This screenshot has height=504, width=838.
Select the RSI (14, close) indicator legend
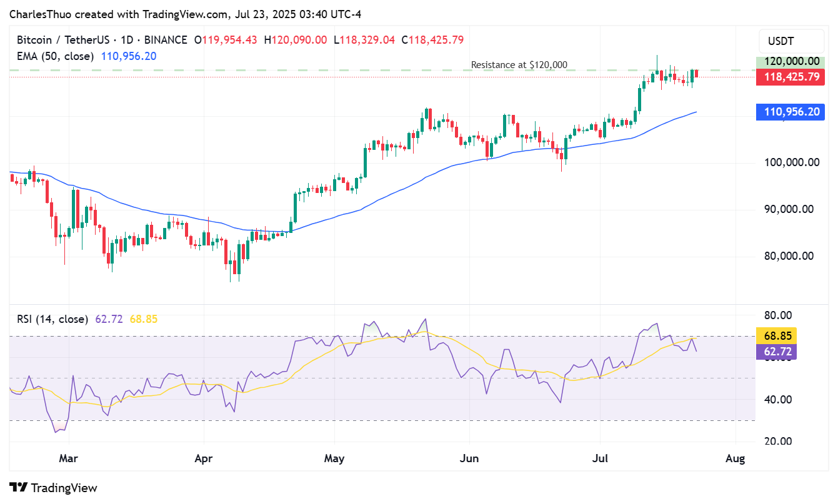coord(52,319)
